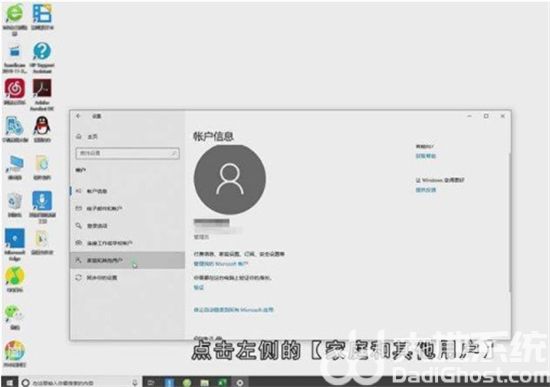Open 连接工作或学校帐户 in sidebar
The height and width of the screenshot is (387, 550).
tap(127, 243)
